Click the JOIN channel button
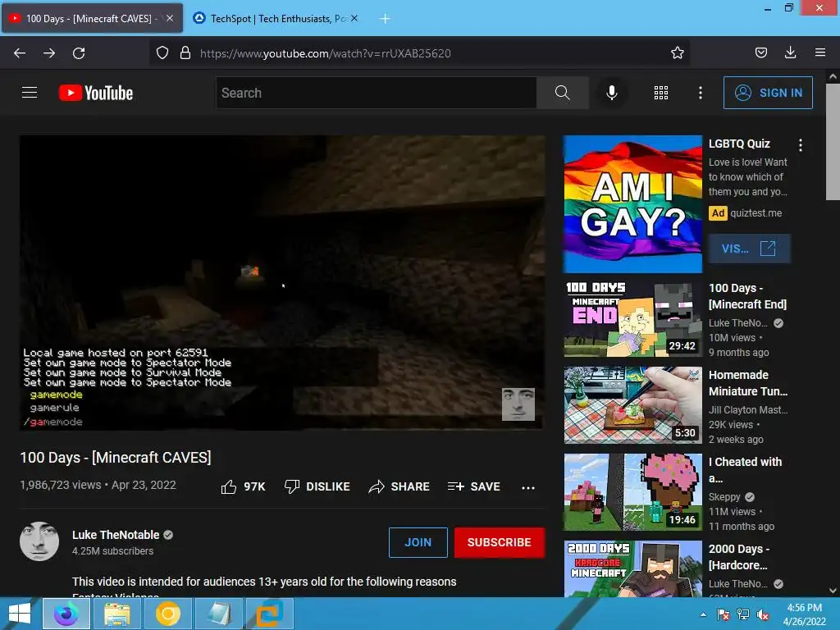This screenshot has width=840, height=630. (x=418, y=542)
